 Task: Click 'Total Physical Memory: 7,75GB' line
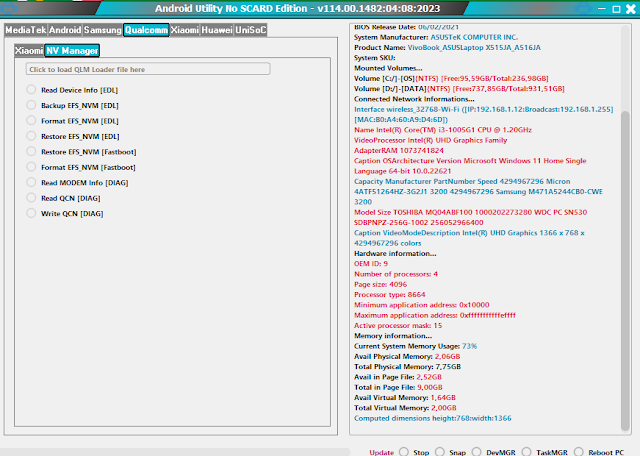click(407, 367)
